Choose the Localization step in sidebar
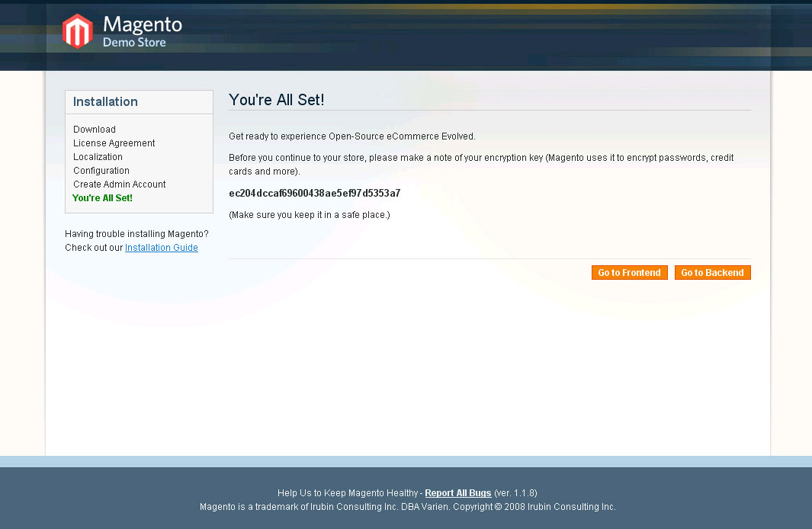The height and width of the screenshot is (529, 812). point(98,157)
